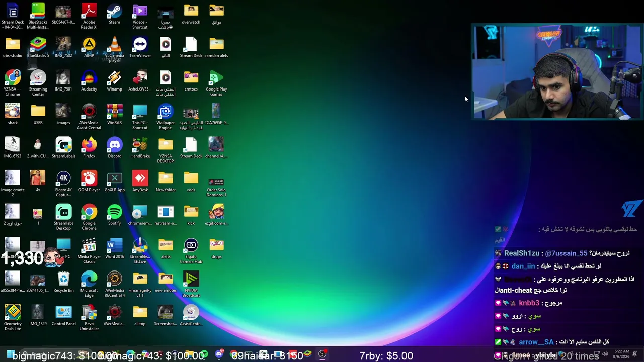The height and width of the screenshot is (362, 644).
Task: Select the obs-studio folder
Action: [x=13, y=48]
